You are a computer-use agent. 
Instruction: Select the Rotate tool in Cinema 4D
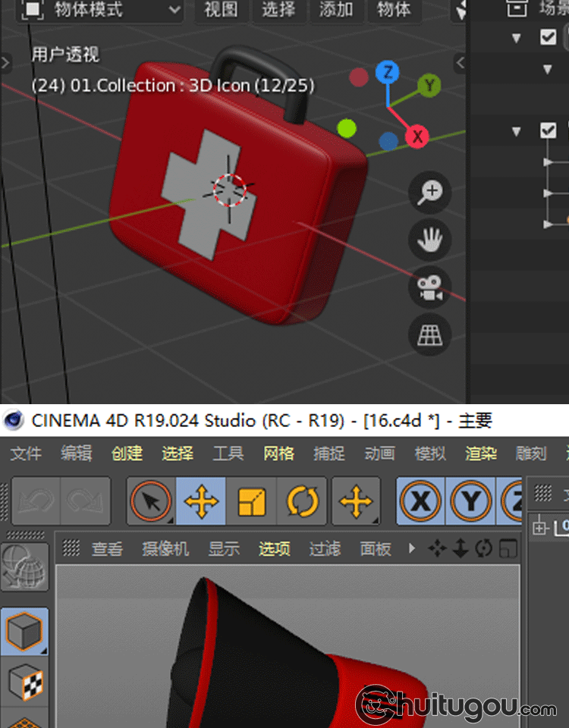302,501
